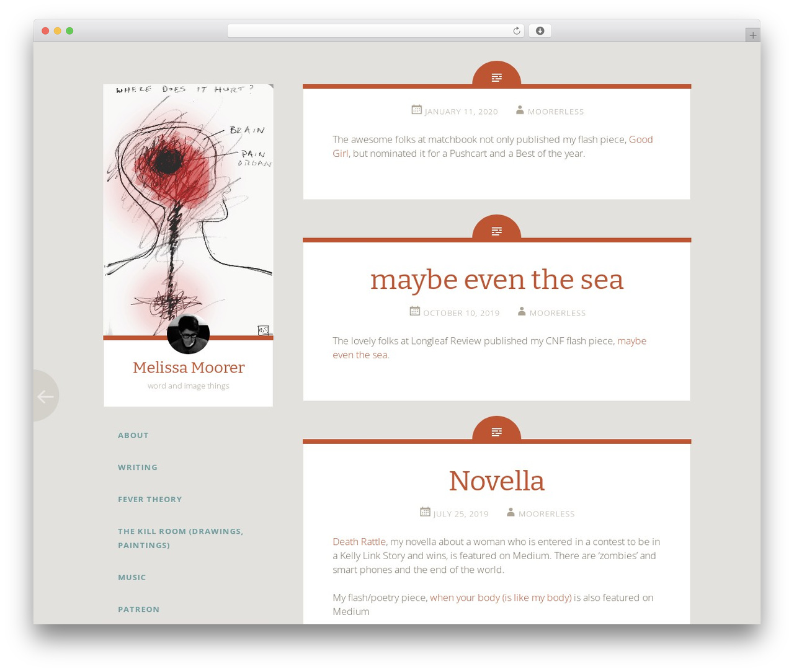Click the calendar icon beside January 11, 2020
This screenshot has height=672, width=794.
tap(417, 110)
